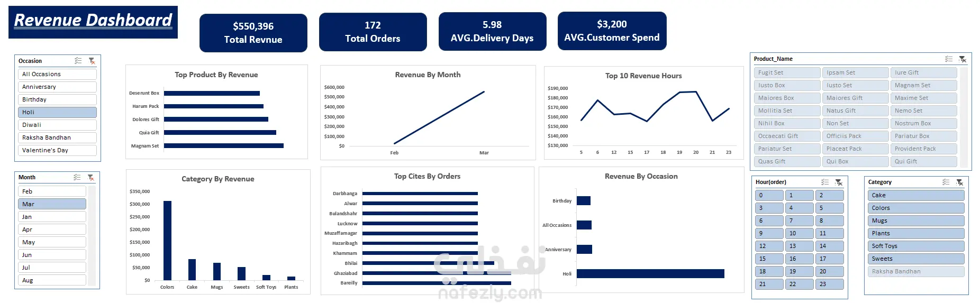The height and width of the screenshot is (303, 980).
Task: Click the AVG.Delivery Days KPI card
Action: click(492, 31)
